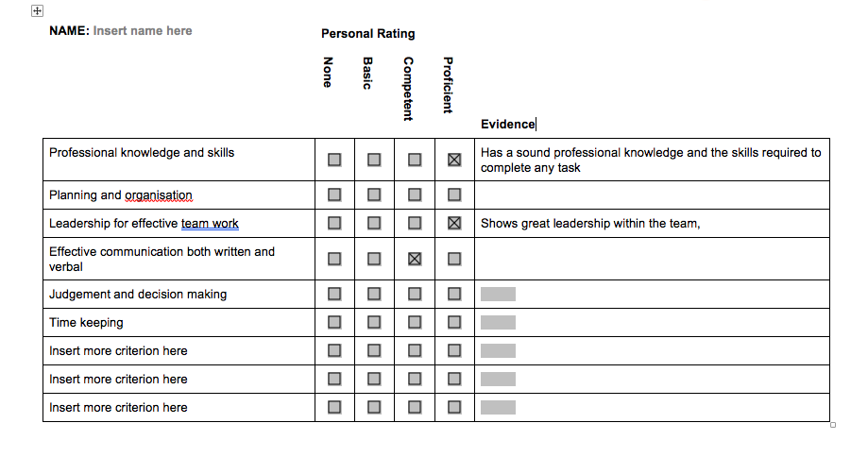The image size is (868, 474).
Task: Check Basic for Judgement and decision making
Action: tap(374, 294)
